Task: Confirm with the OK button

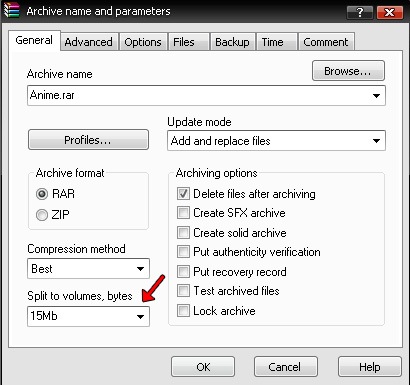Action: (203, 367)
